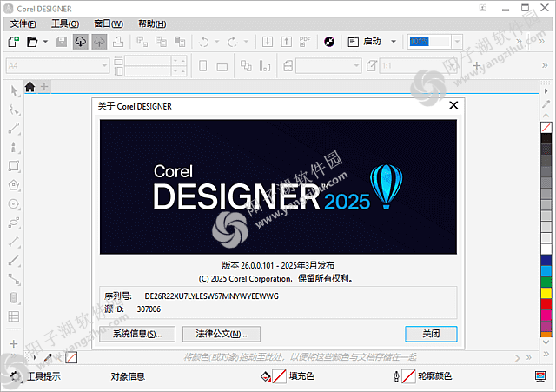Screen dimensions: 556x392
Task: Select the Shape edit tool
Action: [14, 110]
